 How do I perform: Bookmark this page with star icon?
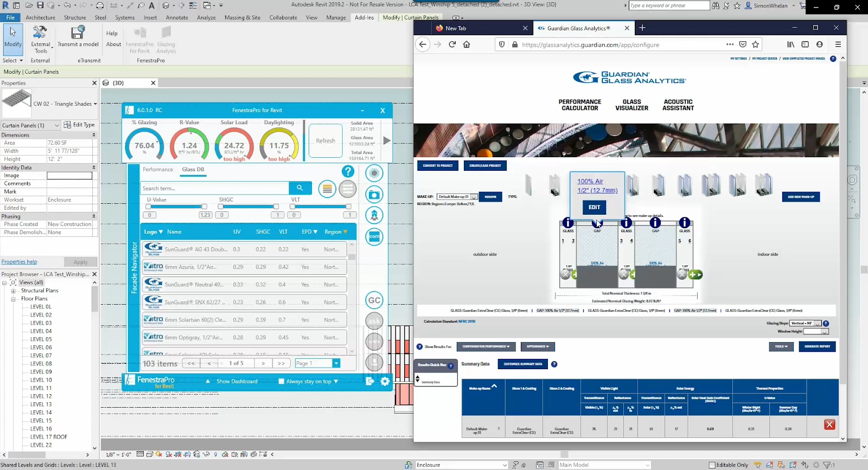pos(756,44)
